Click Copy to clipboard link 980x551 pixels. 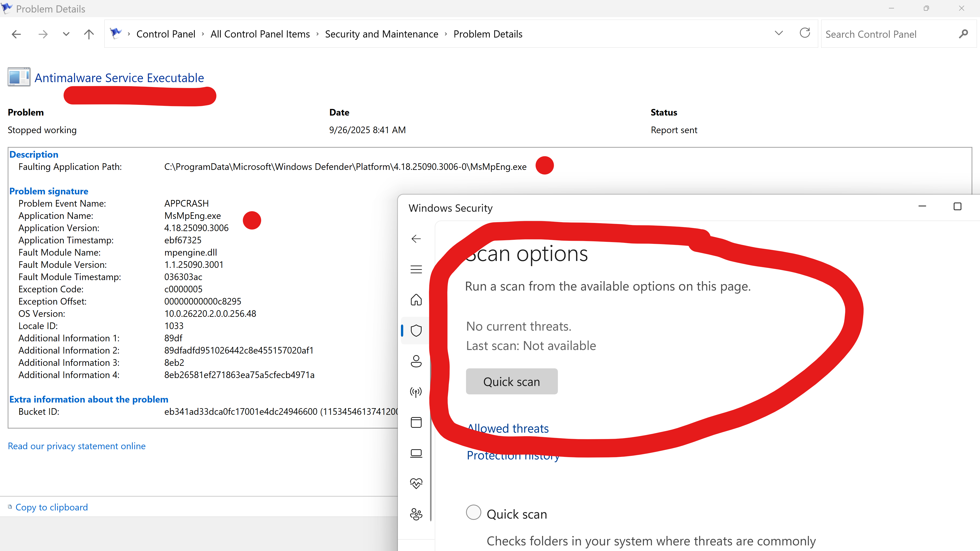click(x=51, y=507)
